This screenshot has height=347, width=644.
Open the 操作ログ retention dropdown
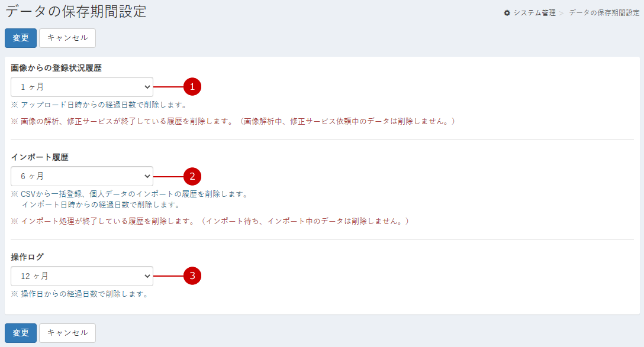tap(82, 276)
